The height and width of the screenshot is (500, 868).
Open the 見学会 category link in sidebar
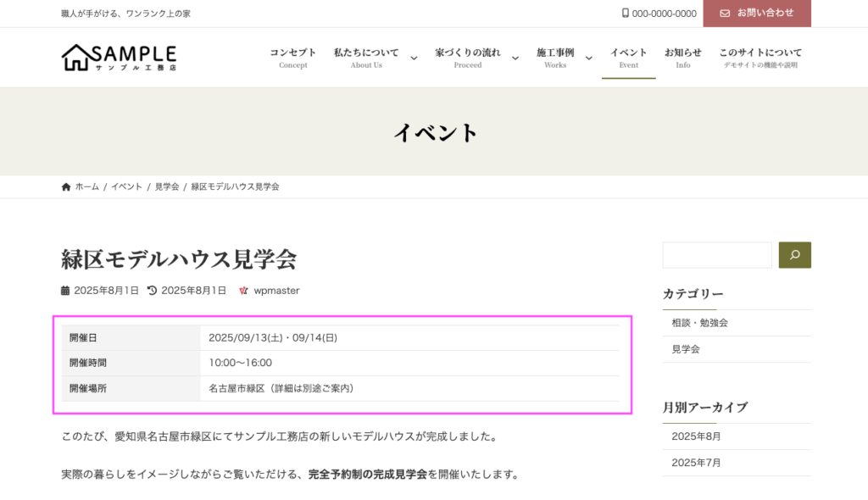point(686,349)
